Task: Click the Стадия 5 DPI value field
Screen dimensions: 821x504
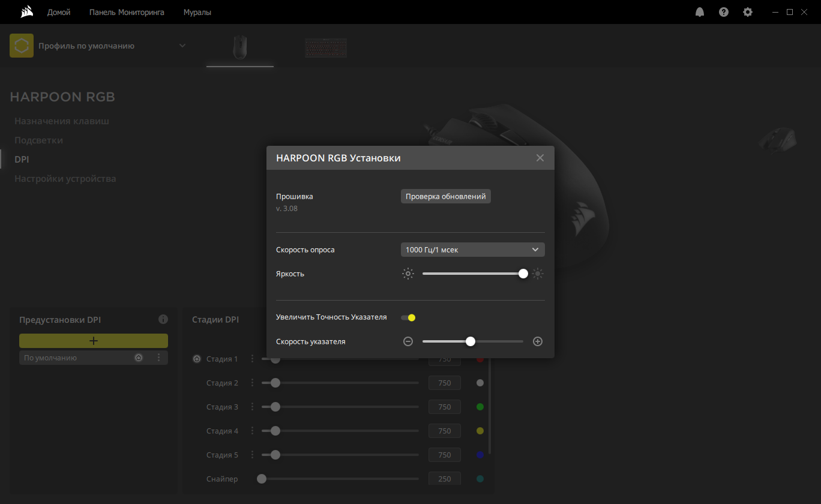Action: click(445, 455)
